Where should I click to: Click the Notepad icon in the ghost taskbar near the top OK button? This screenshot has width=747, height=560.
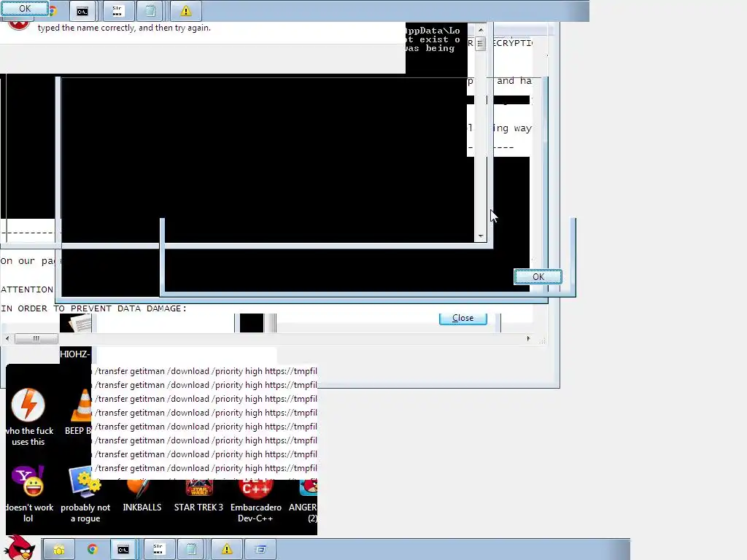pyautogui.click(x=150, y=11)
